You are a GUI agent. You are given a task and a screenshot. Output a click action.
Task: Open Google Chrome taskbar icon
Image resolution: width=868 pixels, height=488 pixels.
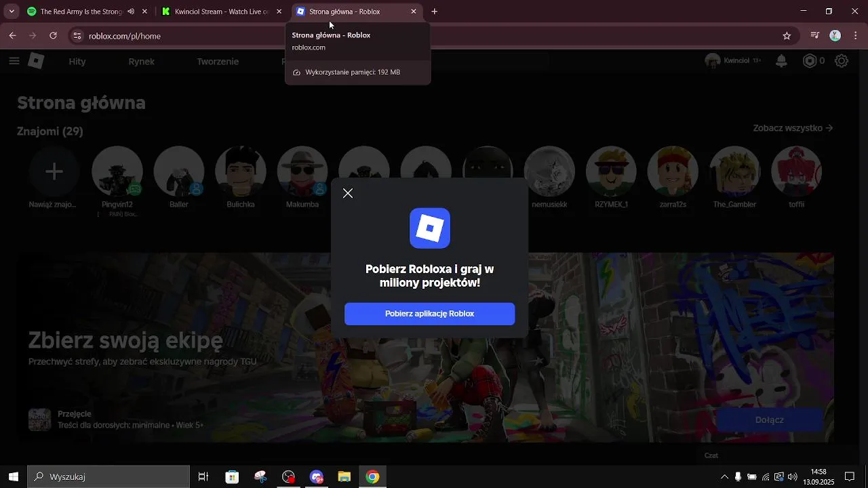pos(372,476)
